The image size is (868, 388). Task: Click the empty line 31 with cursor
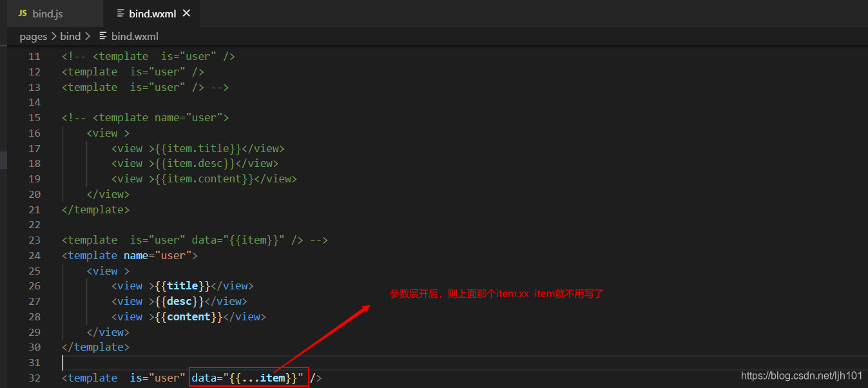464,362
